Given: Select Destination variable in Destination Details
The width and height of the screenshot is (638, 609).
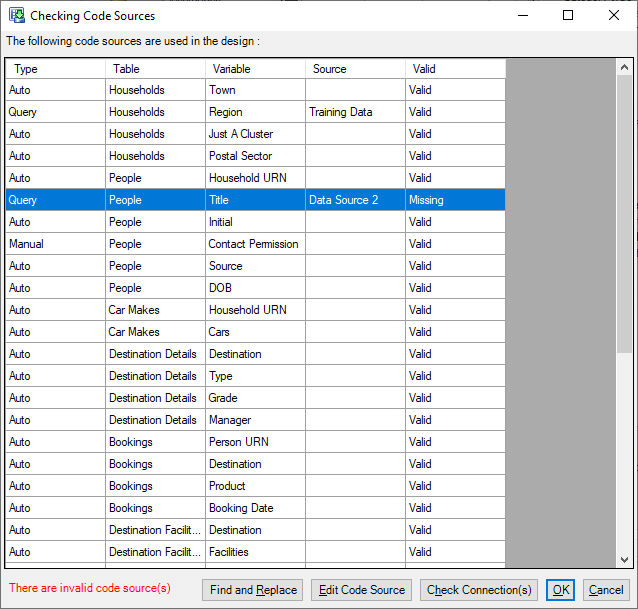Looking at the screenshot, I should pyautogui.click(x=256, y=354).
